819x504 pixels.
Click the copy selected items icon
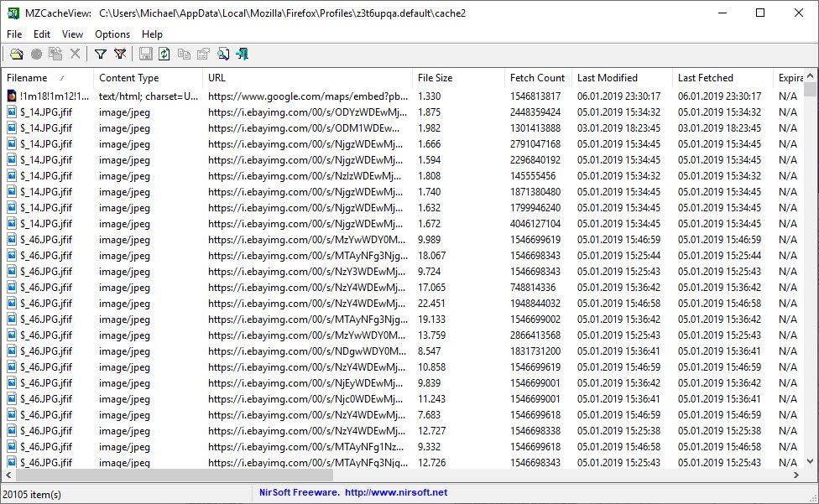point(184,54)
